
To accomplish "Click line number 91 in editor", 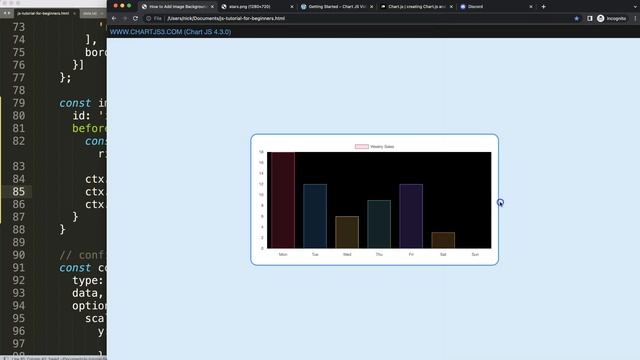I will tap(18, 267).
